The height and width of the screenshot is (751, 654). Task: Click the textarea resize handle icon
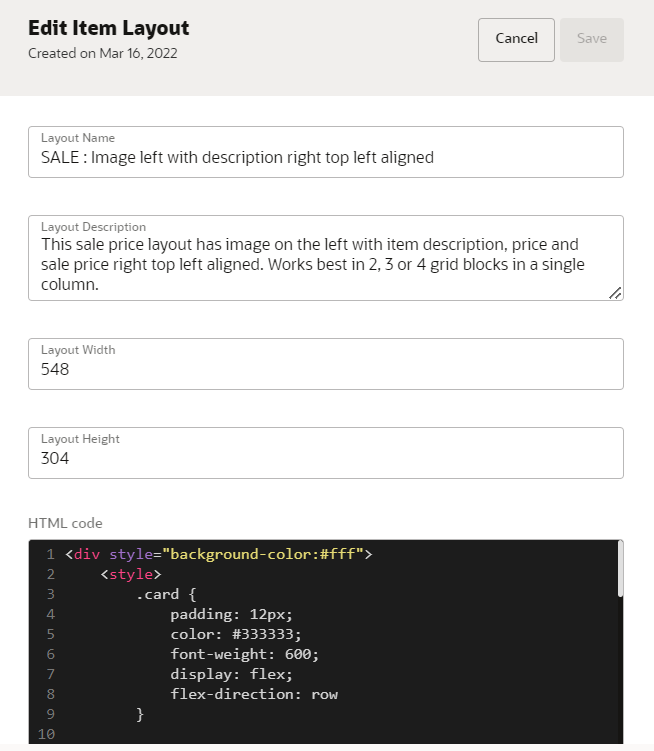(615, 293)
